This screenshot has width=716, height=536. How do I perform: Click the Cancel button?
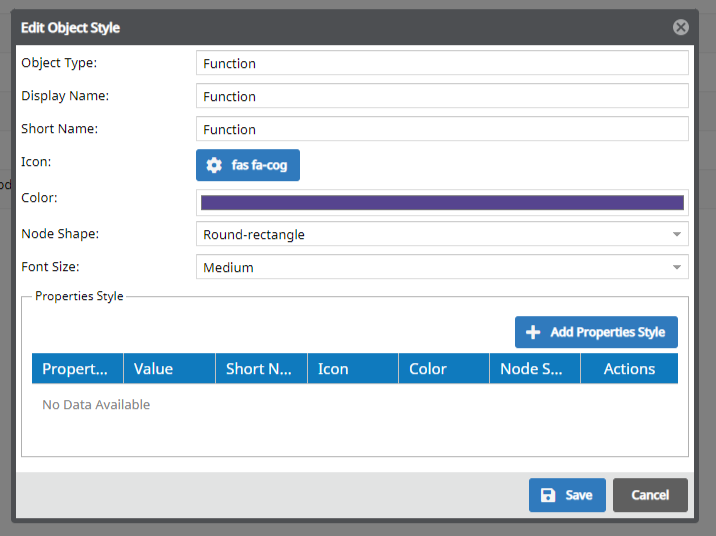click(650, 495)
